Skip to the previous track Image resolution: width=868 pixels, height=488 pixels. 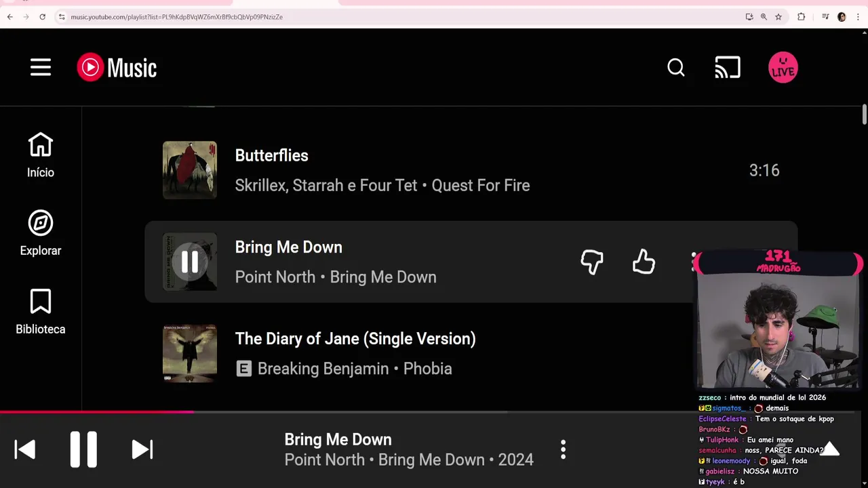[x=25, y=449]
